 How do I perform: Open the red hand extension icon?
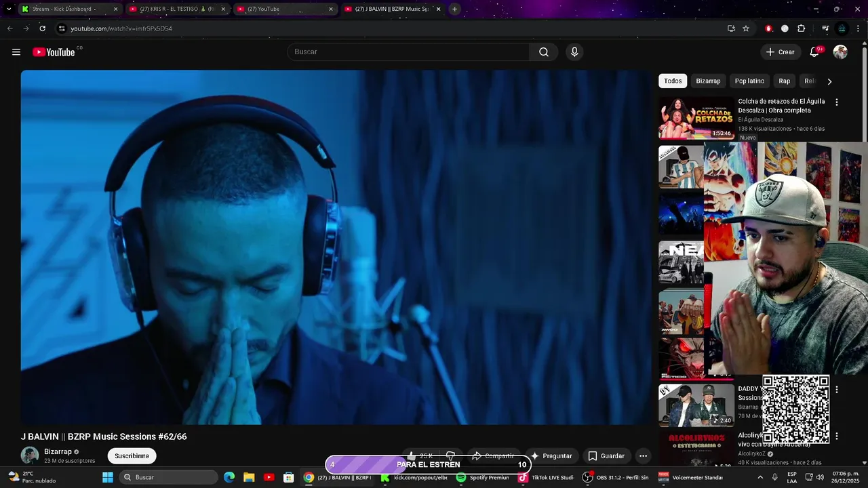pyautogui.click(x=768, y=28)
